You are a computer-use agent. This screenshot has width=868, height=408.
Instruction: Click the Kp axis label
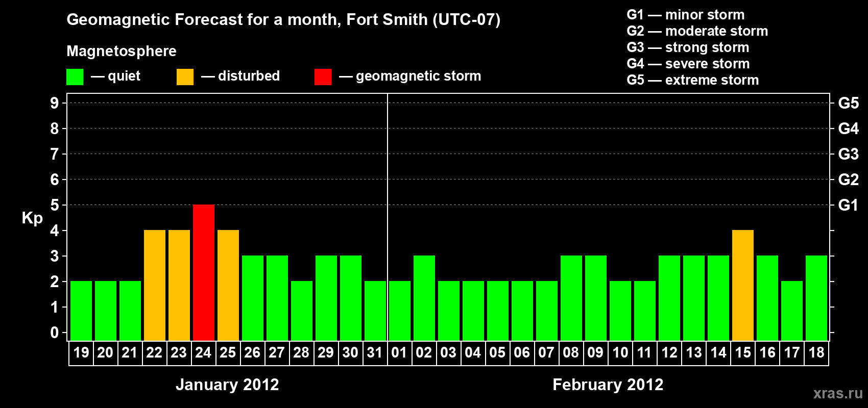click(32, 218)
